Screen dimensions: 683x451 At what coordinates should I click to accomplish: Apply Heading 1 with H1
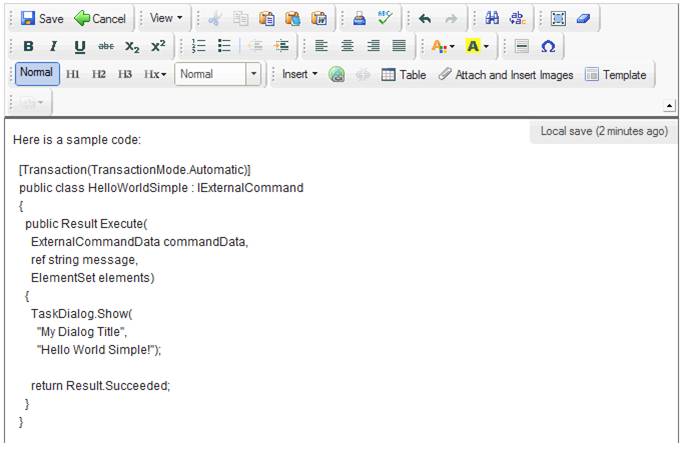coord(72,75)
